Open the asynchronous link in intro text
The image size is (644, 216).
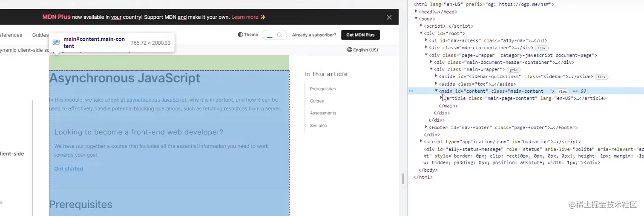(x=143, y=99)
